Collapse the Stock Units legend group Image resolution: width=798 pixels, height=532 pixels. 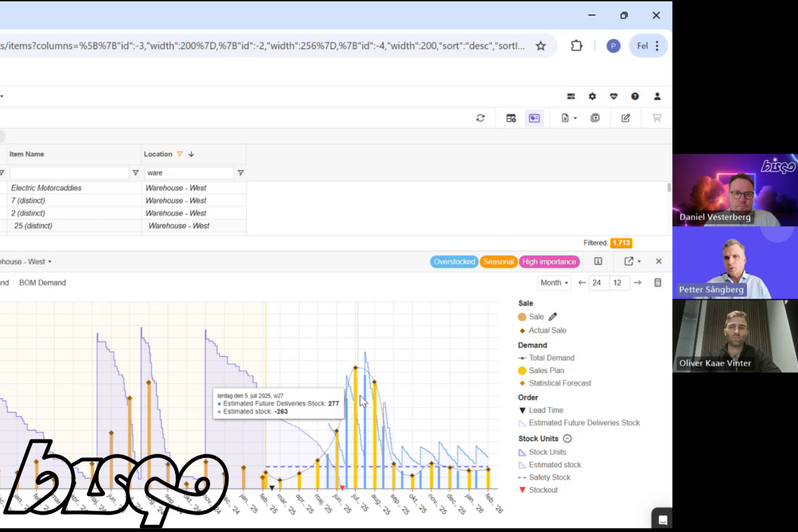(x=567, y=439)
